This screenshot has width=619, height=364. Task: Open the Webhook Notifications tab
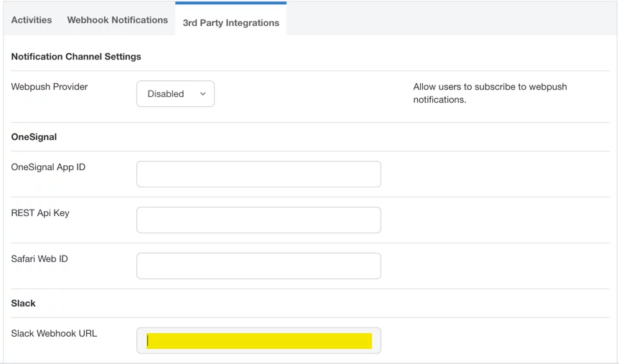tap(117, 20)
